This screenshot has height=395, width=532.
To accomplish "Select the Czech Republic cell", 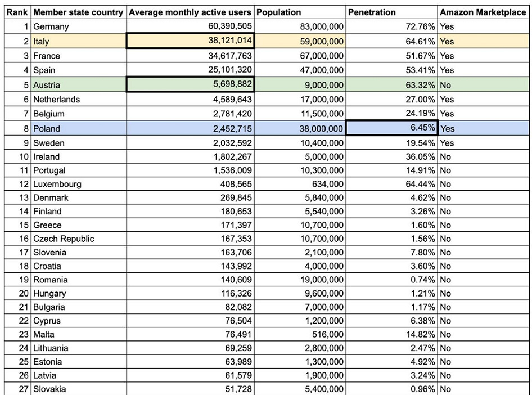I will coord(79,238).
